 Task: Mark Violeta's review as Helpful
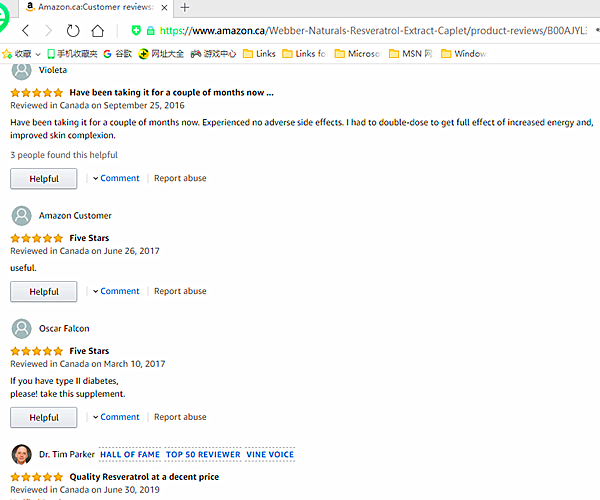(x=44, y=179)
